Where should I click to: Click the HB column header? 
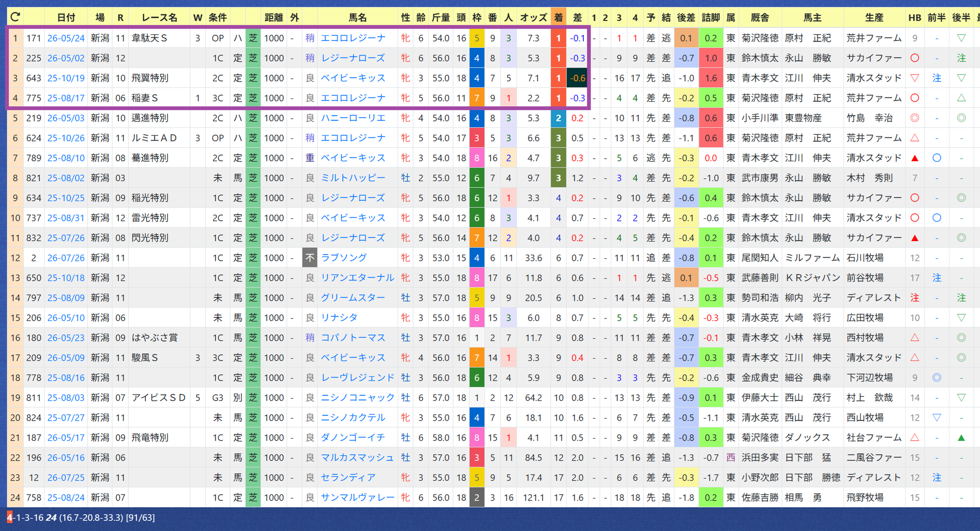[x=915, y=17]
